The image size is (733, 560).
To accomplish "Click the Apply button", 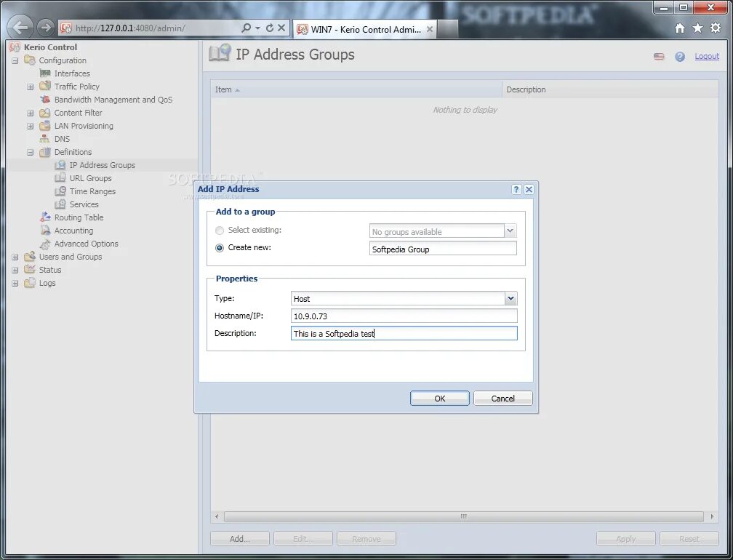I will (x=625, y=538).
